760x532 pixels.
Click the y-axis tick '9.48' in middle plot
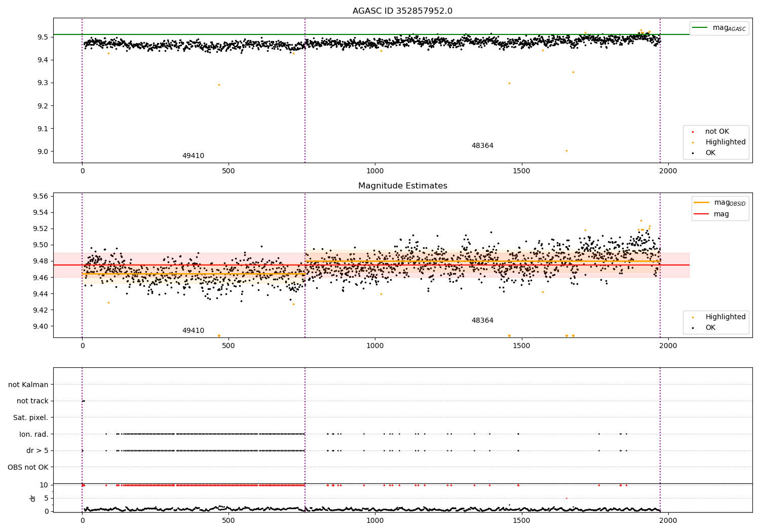41,261
